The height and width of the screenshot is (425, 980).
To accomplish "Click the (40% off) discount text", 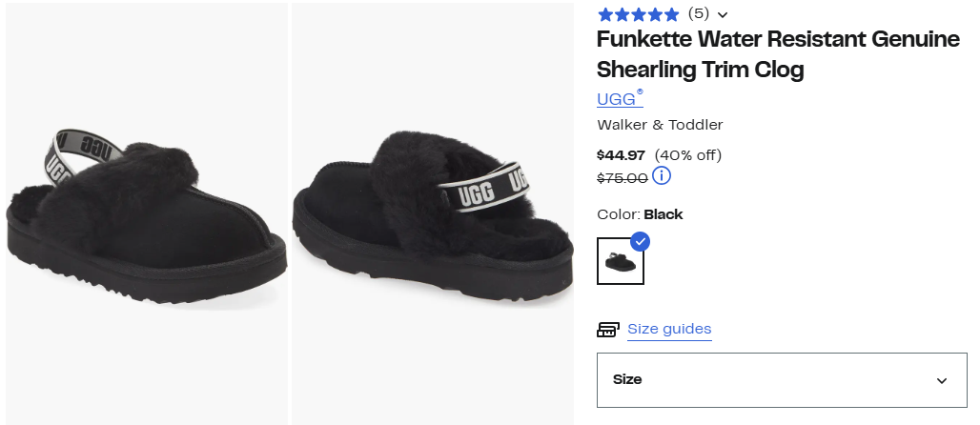I will tap(688, 155).
